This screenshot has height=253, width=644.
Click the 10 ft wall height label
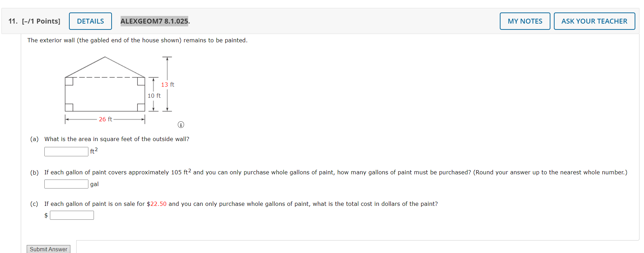click(x=154, y=96)
